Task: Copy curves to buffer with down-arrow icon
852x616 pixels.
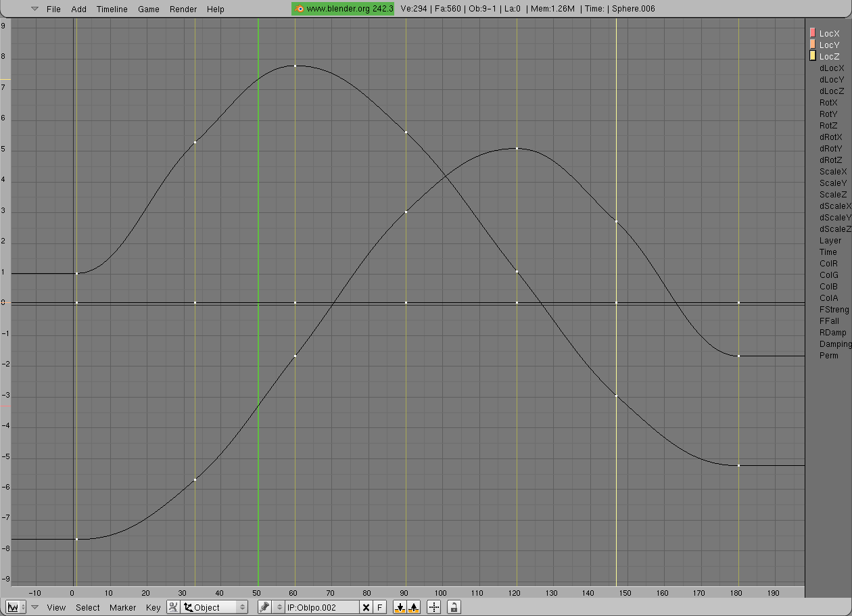Action: pyautogui.click(x=400, y=607)
